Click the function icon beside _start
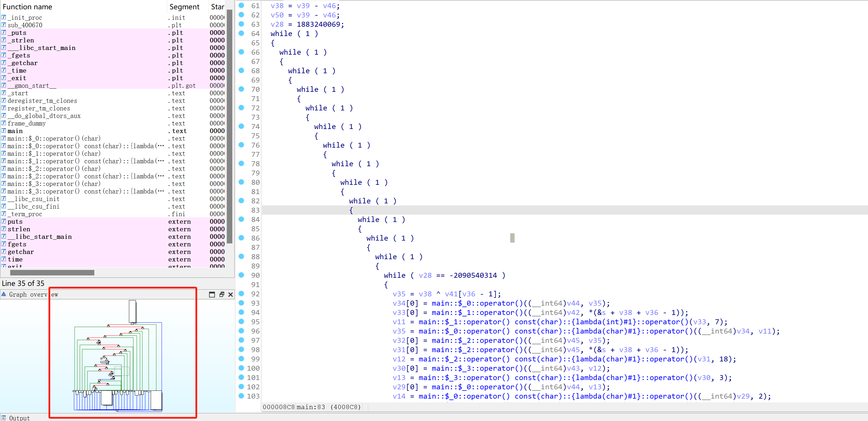The width and height of the screenshot is (868, 421). pos(3,93)
